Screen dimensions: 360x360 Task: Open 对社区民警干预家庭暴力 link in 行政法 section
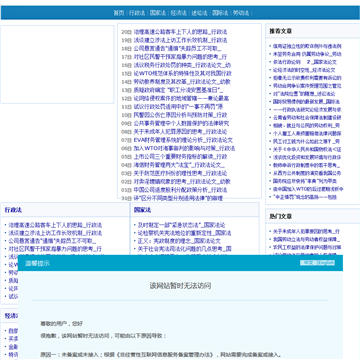[55, 249]
